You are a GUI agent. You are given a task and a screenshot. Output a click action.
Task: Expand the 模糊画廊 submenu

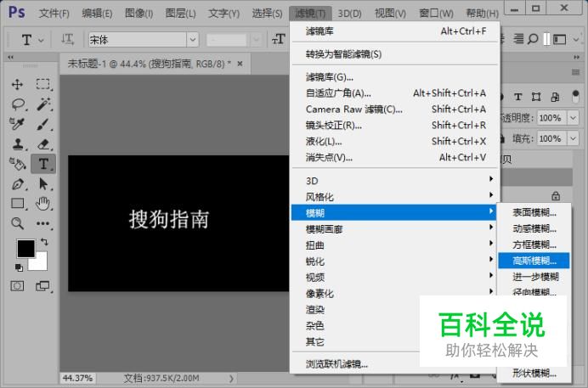(393, 229)
